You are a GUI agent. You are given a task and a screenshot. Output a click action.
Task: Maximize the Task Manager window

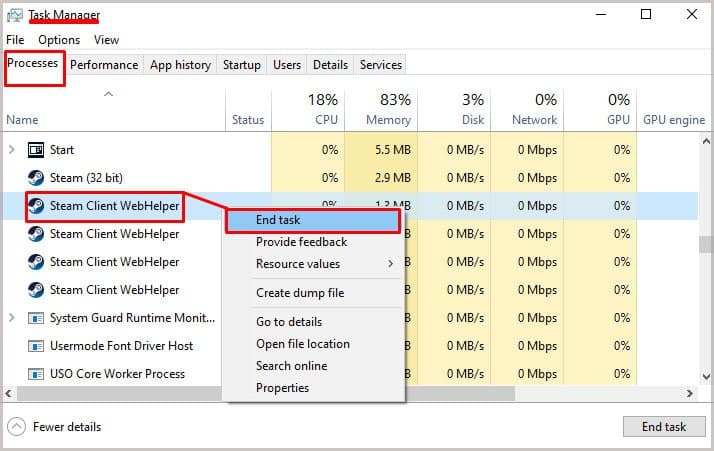click(646, 15)
